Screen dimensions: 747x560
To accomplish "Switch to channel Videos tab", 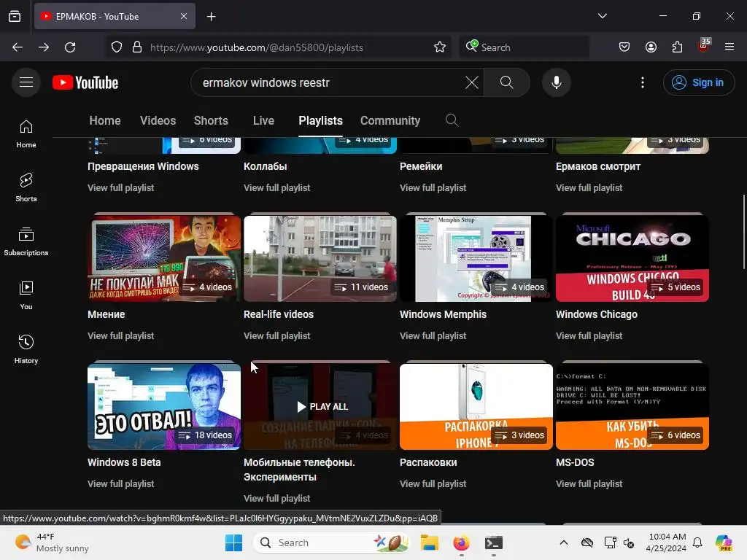I will coord(158,120).
